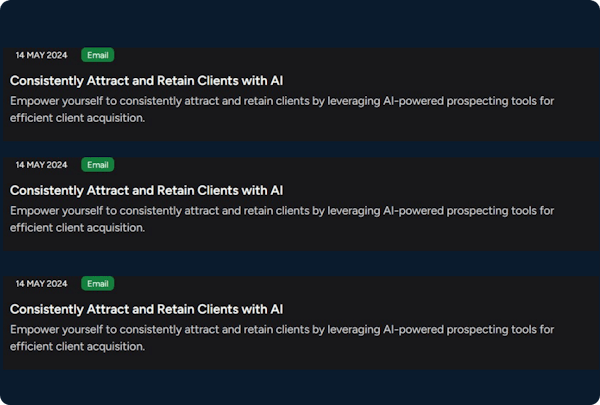Open the first 'Consistently Attract and Retain Clients' title
Viewport: 600px width, 405px height.
click(x=147, y=80)
